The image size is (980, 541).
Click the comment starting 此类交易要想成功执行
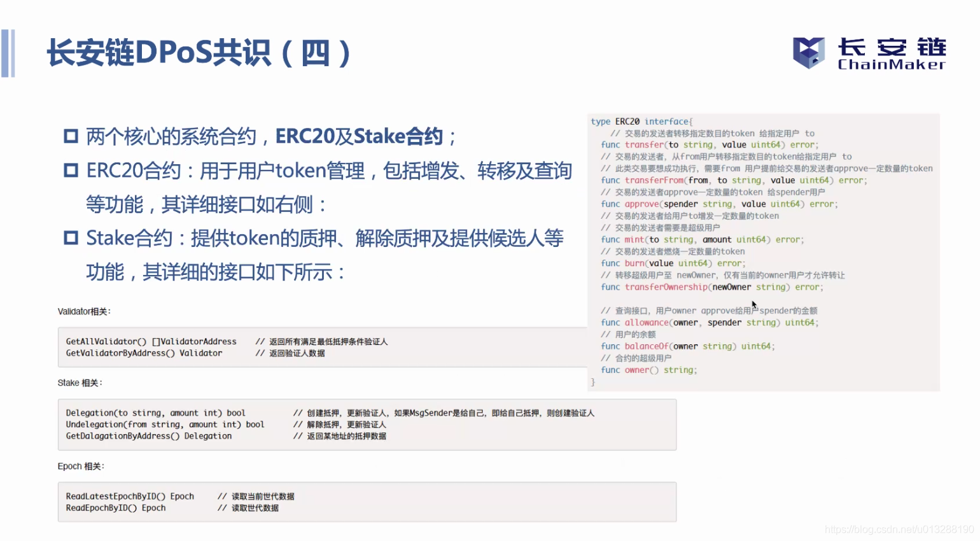pos(767,169)
